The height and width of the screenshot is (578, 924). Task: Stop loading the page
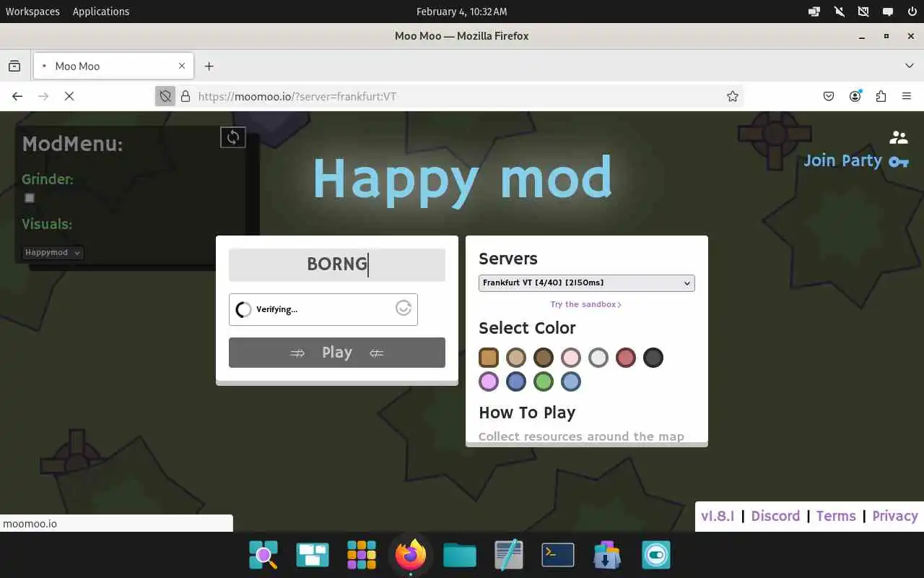tap(69, 96)
